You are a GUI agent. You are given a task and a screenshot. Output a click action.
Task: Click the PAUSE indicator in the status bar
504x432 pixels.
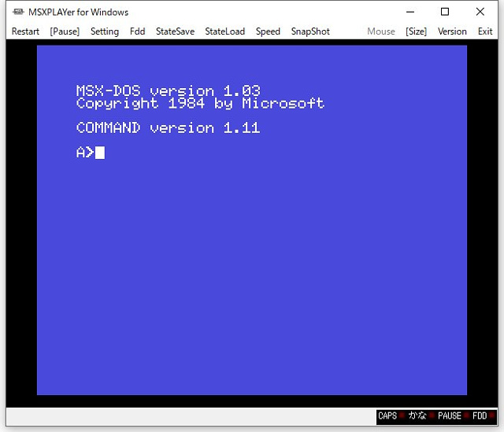click(450, 416)
